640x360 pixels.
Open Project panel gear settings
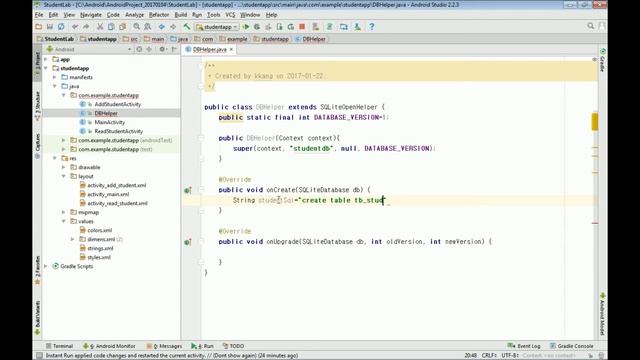[162, 49]
